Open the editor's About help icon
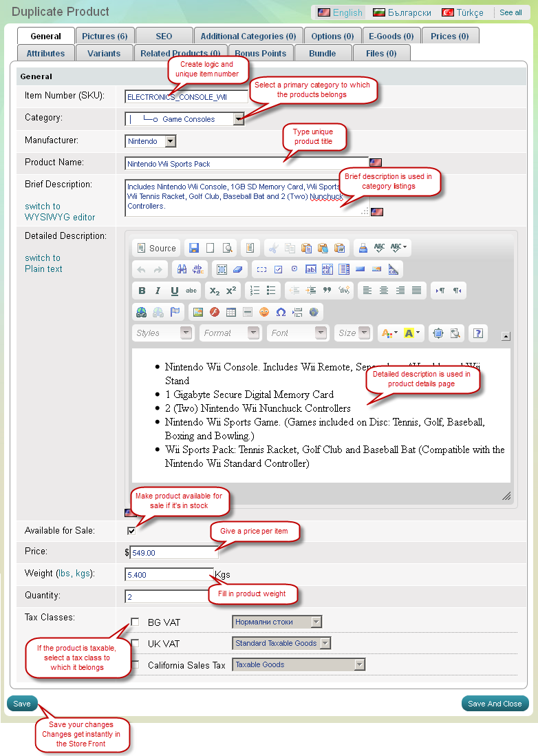The image size is (538, 756). click(478, 333)
